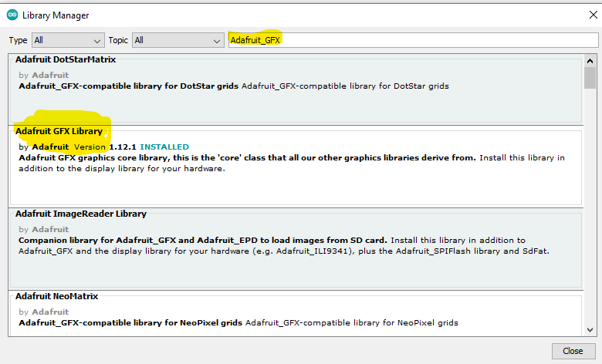Image resolution: width=602 pixels, height=364 pixels.
Task: Click the DotStar grids description text
Action: pyautogui.click(x=234, y=86)
